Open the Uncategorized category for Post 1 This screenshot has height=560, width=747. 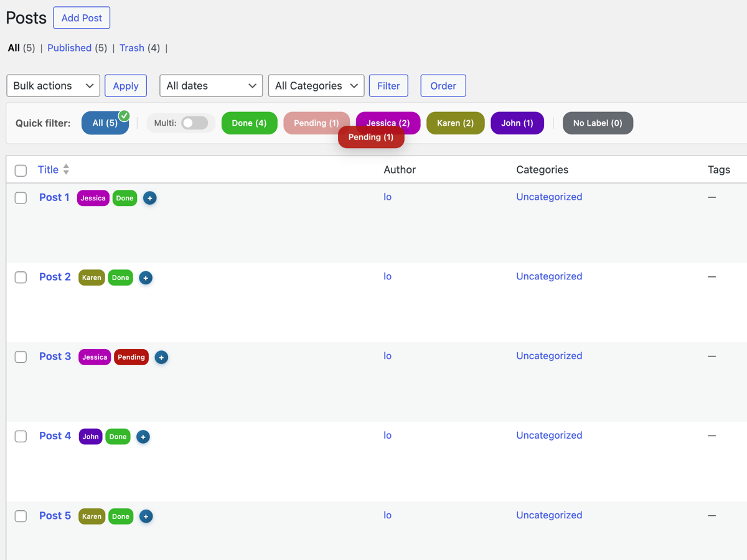coord(549,197)
